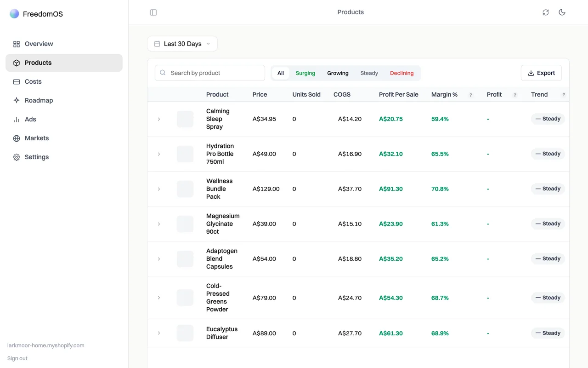588x368 pixels.
Task: Go to the Roadmap section
Action: [x=64, y=101]
